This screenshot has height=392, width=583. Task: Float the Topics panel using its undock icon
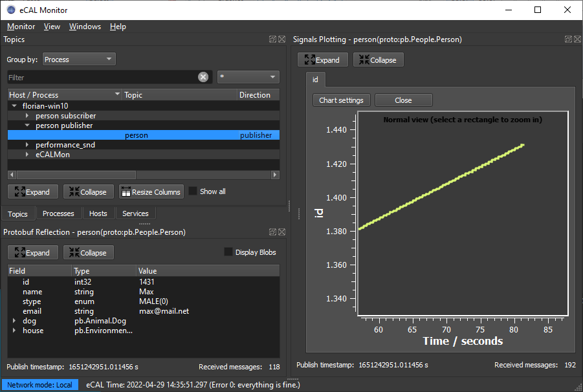pos(273,39)
